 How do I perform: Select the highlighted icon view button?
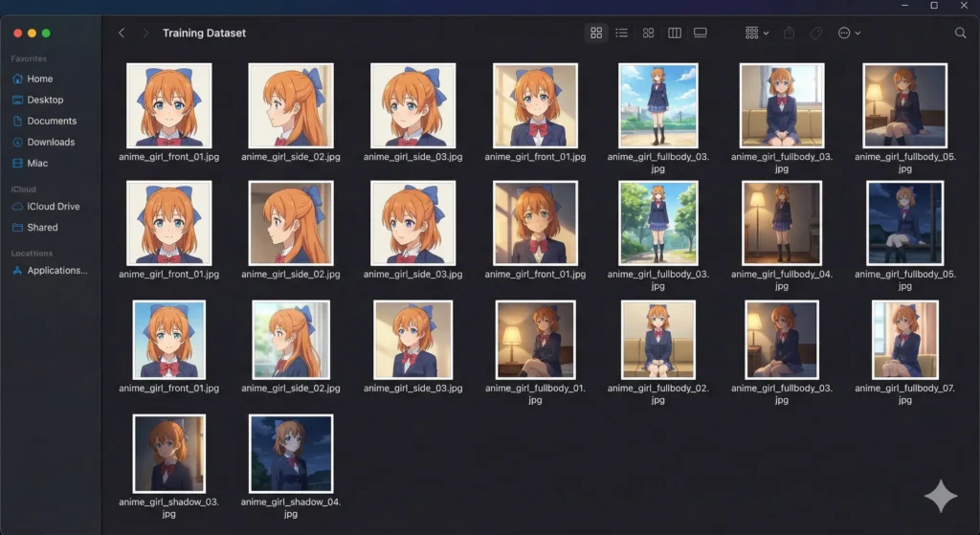point(596,33)
